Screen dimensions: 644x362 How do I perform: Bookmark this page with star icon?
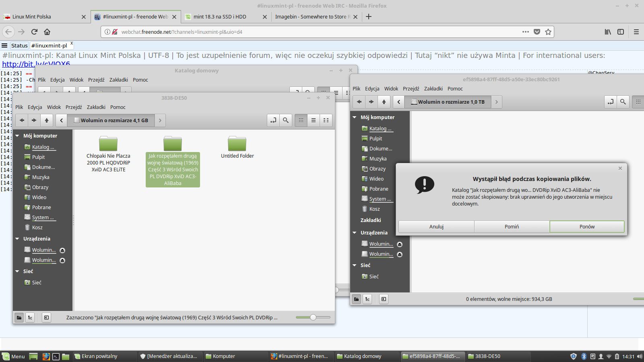point(548,32)
